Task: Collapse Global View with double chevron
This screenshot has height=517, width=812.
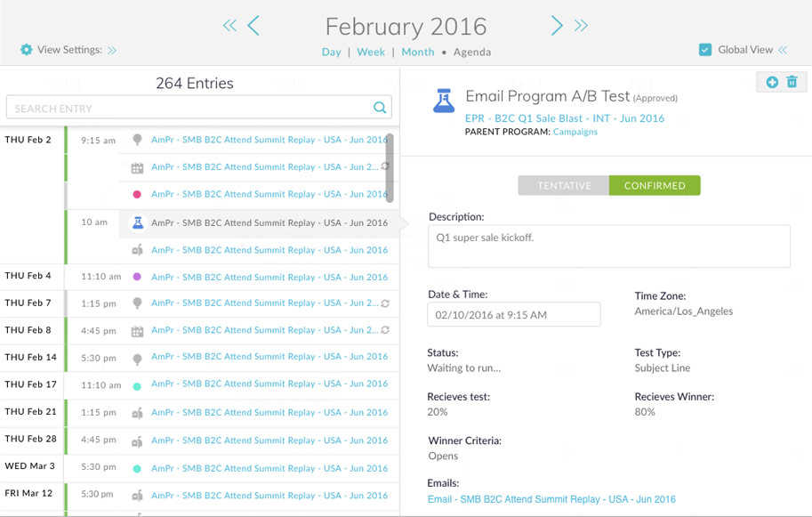Action: tap(783, 51)
